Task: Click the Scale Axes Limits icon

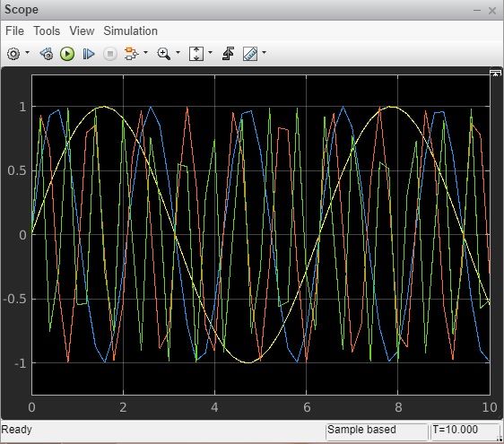Action: coord(196,54)
